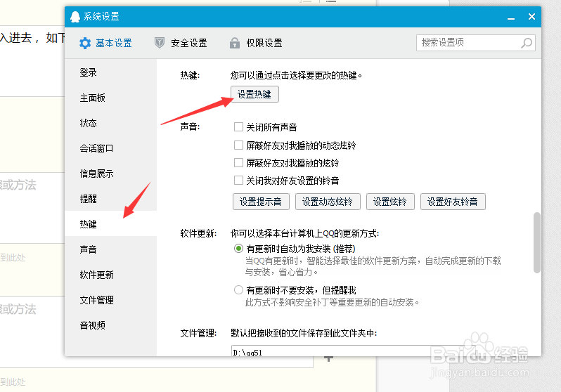Select 主面板 in the sidebar
This screenshot has width=561, height=392.
111,98
